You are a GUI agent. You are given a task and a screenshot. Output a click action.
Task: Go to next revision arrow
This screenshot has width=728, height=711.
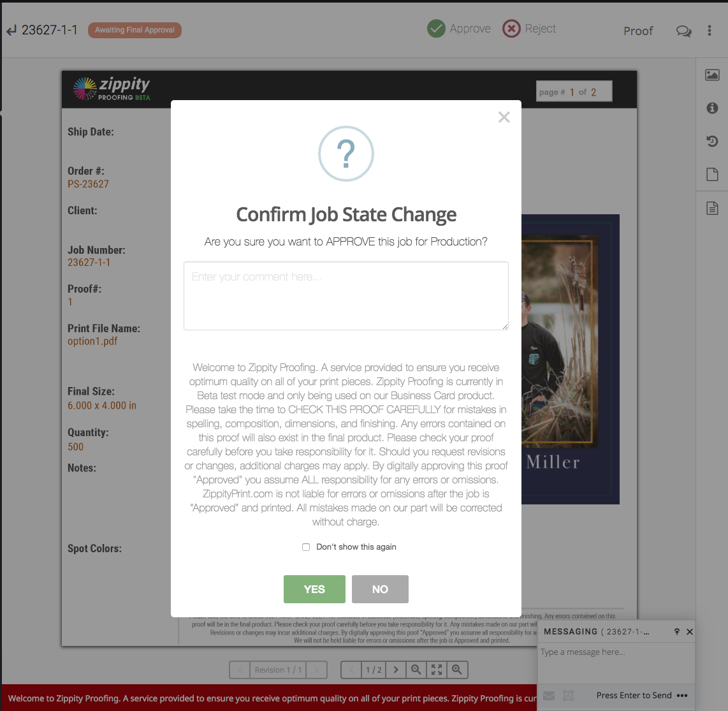coord(316,670)
